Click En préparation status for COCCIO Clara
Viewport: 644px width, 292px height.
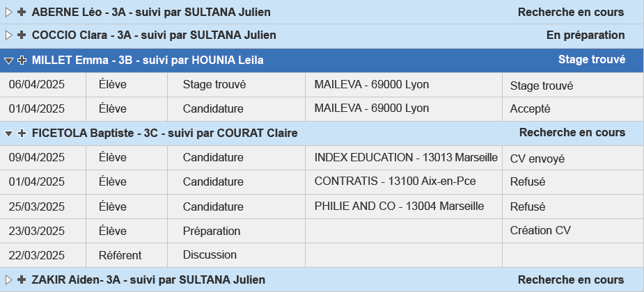pos(586,35)
